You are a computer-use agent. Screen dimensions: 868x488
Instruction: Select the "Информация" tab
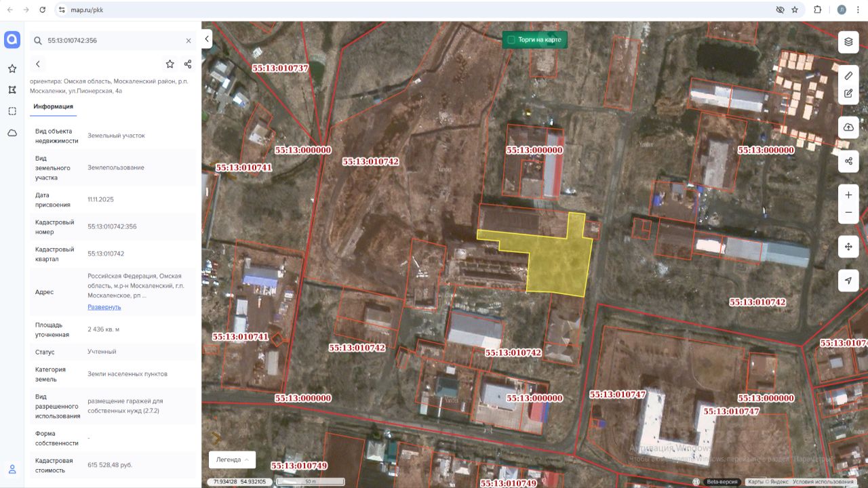[x=53, y=106]
